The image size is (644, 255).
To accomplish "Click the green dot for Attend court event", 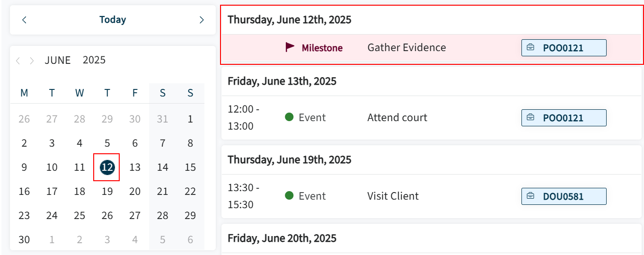I will [x=290, y=117].
